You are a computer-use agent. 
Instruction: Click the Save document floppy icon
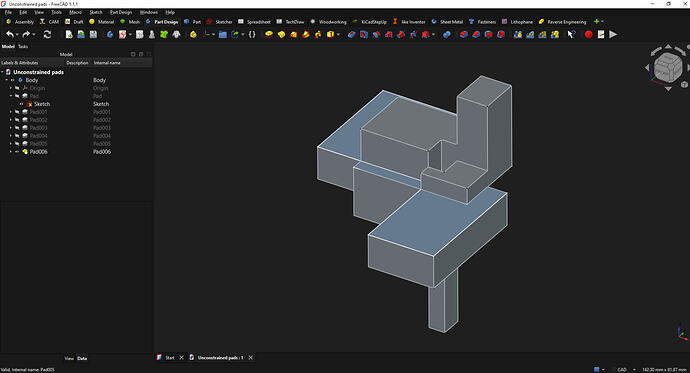(x=93, y=34)
